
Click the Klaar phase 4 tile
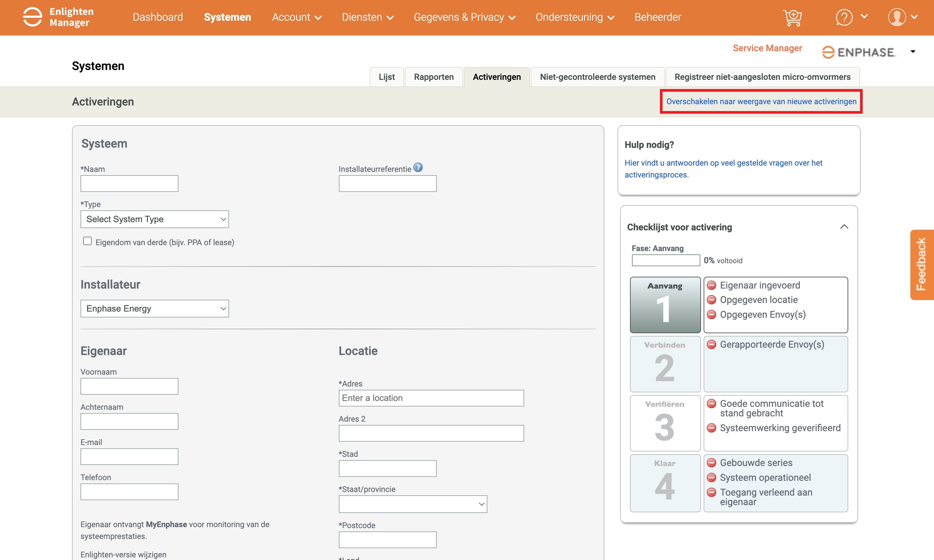[x=665, y=483]
